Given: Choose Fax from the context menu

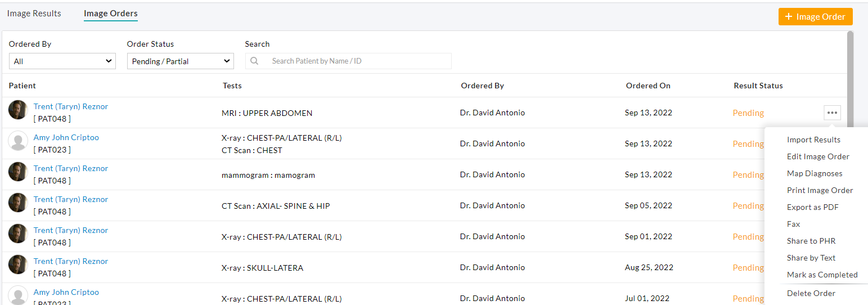Looking at the screenshot, I should tap(793, 224).
